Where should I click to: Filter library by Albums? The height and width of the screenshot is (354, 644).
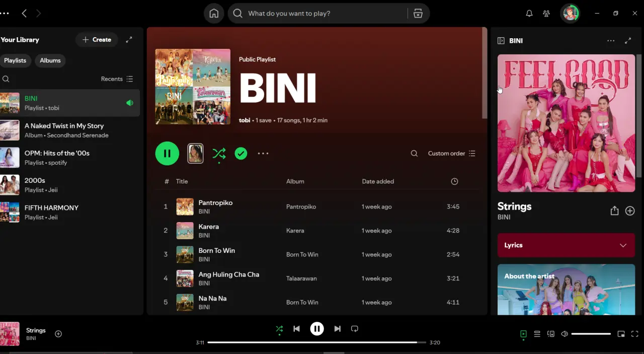pos(50,60)
